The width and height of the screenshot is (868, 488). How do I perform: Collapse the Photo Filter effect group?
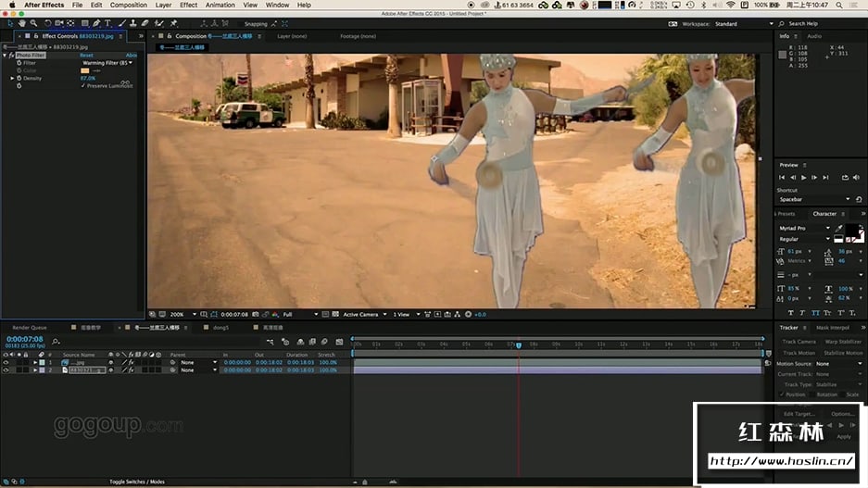click(5, 56)
